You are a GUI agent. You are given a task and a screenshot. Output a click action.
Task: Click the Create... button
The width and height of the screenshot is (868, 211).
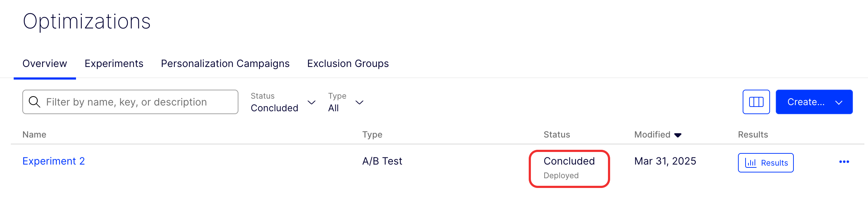coord(806,102)
